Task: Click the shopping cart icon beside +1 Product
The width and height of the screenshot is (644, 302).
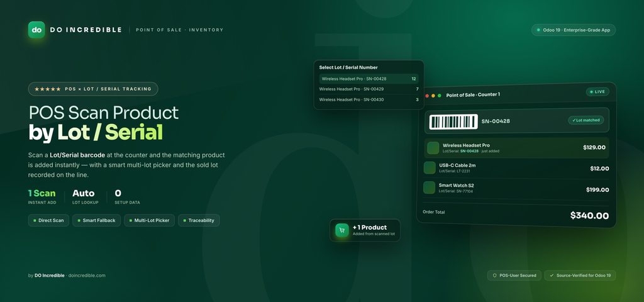Action: click(x=341, y=230)
